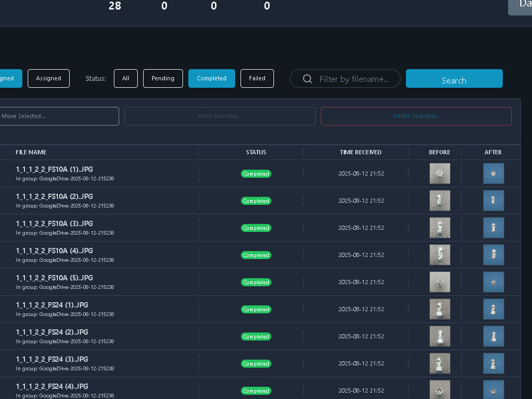Image resolution: width=532 pixels, height=399 pixels.
Task: Select file name 1_1_1_2_2_FS10A (4).JPG
Action: coord(54,251)
